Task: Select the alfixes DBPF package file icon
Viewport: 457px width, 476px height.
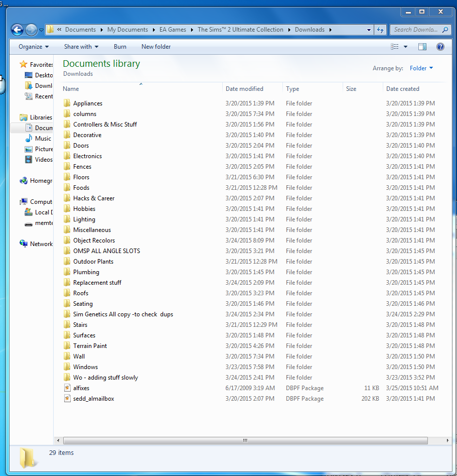Action: pos(67,388)
